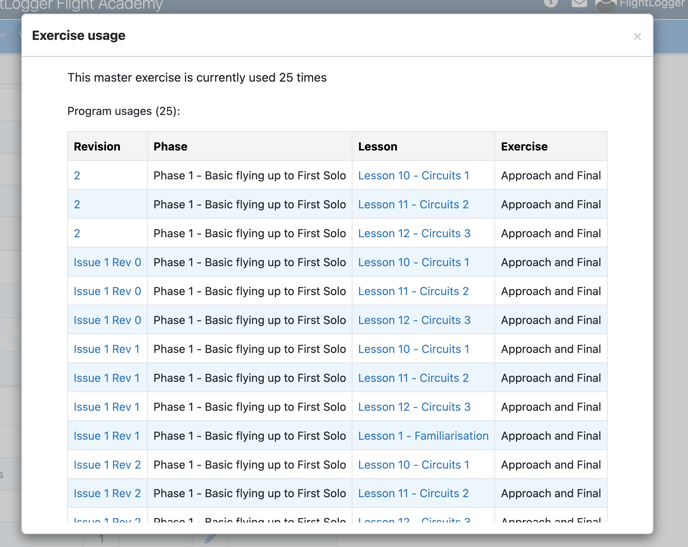Click the info icon in top header
The width and height of the screenshot is (688, 547).
(x=551, y=3)
